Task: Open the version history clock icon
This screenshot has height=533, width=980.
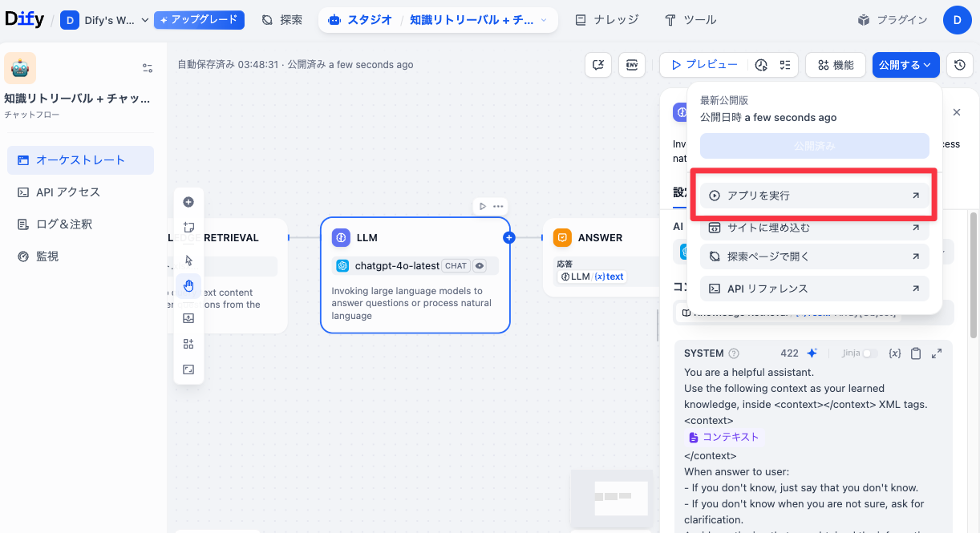Action: (960, 65)
